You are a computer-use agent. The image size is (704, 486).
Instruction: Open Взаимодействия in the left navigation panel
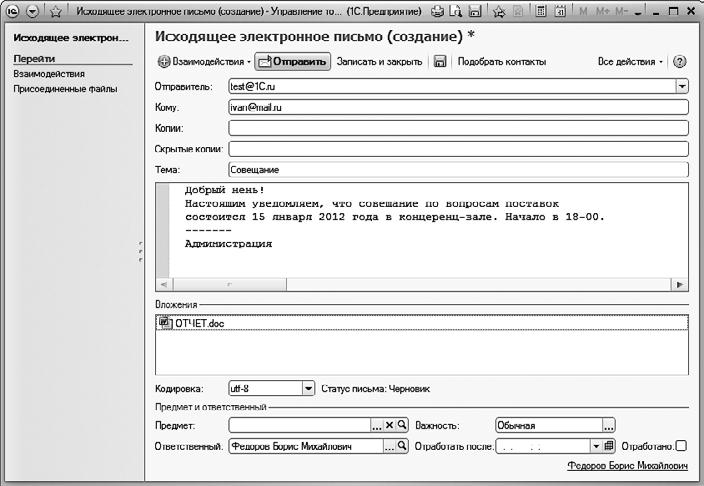tap(48, 74)
